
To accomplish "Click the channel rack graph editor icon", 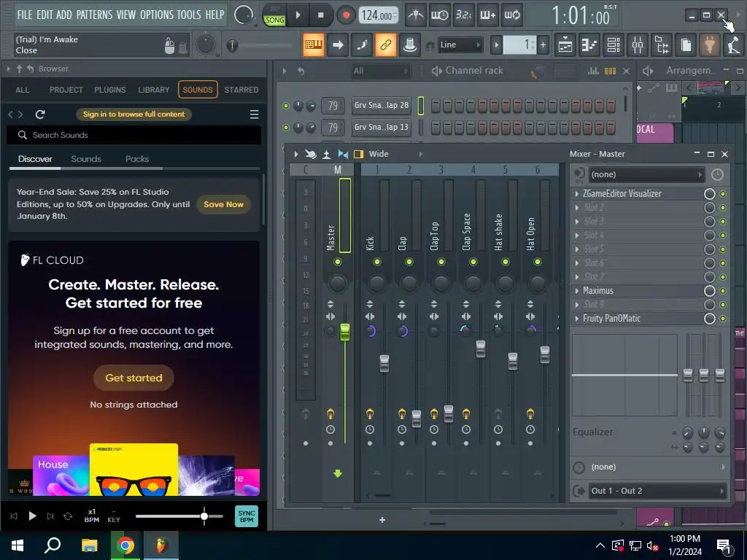I will (x=594, y=71).
